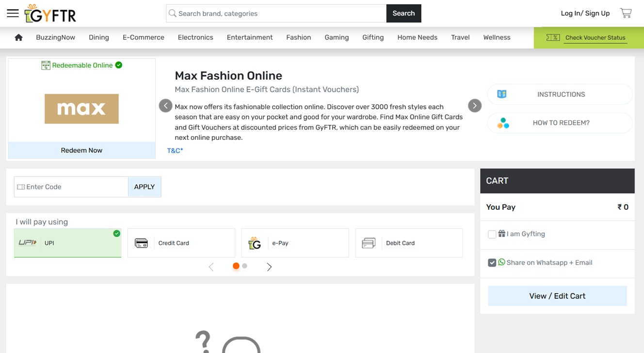This screenshot has width=644, height=353.
Task: Click the How to Redeem dots icon
Action: click(503, 123)
